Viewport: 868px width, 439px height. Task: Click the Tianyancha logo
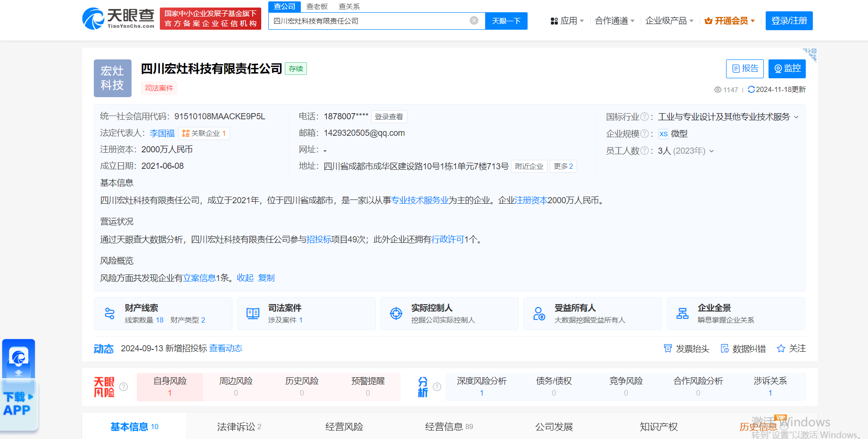[118, 18]
